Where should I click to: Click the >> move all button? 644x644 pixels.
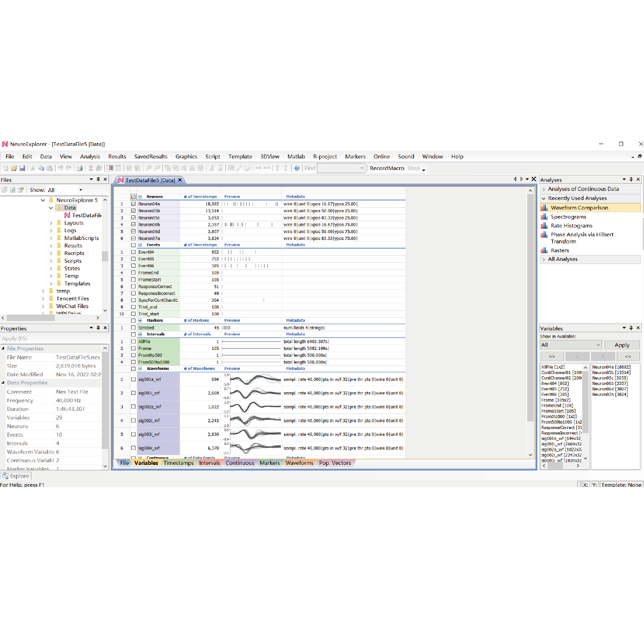tap(552, 356)
